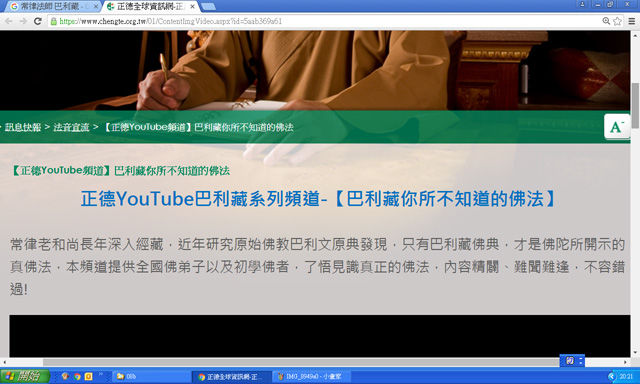640x384 pixels.
Task: Click the shield quick launch icon
Action: point(65,376)
